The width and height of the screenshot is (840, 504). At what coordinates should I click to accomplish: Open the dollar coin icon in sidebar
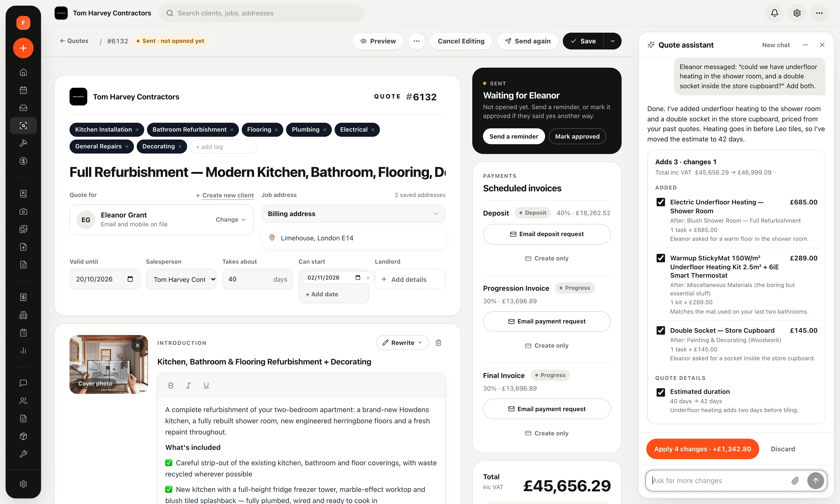[23, 161]
